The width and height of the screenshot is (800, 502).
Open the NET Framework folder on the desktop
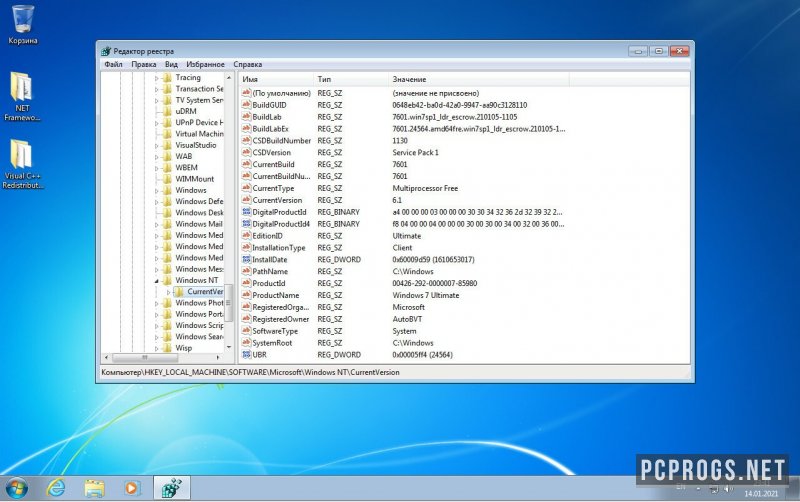[x=22, y=96]
